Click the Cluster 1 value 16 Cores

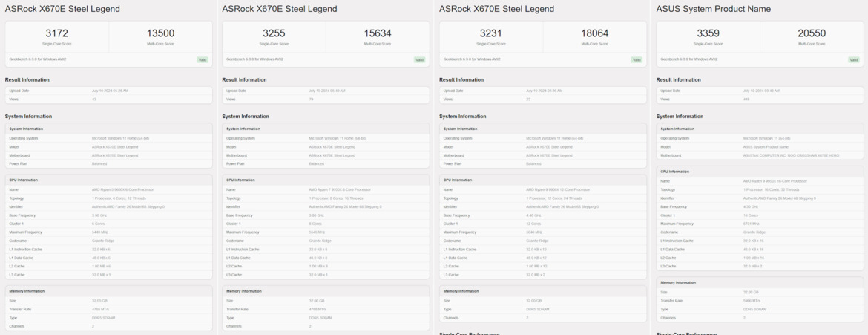750,215
